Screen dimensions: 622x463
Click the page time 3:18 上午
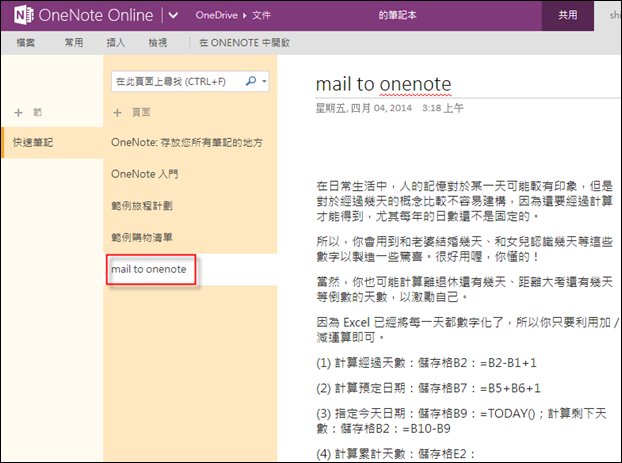click(x=443, y=108)
